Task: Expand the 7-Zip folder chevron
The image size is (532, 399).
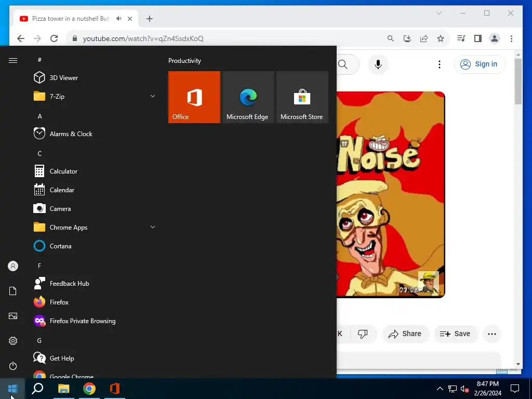Action: click(153, 96)
